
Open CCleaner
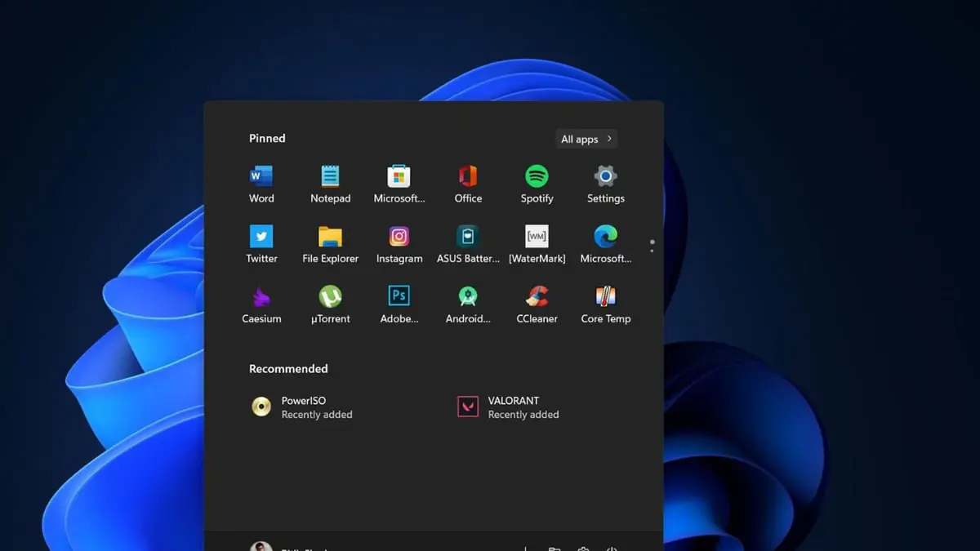537,297
